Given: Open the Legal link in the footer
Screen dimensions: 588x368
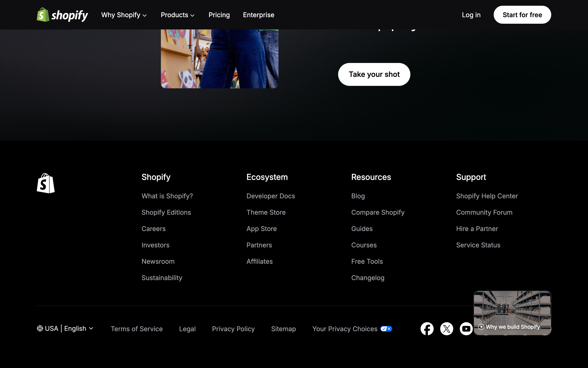Looking at the screenshot, I should click(187, 329).
